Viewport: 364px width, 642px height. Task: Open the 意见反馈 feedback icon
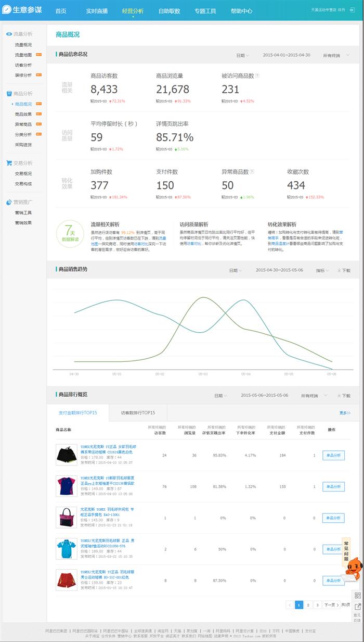[358, 612]
